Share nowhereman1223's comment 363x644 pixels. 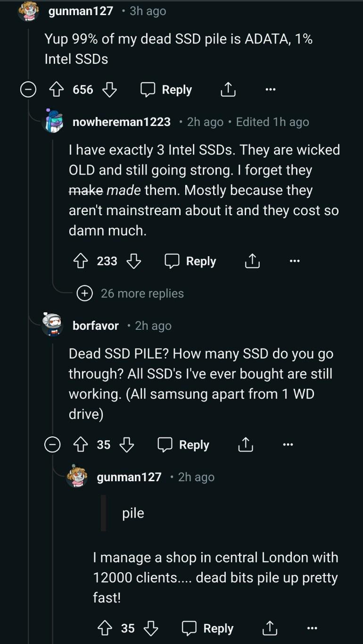coord(252,261)
